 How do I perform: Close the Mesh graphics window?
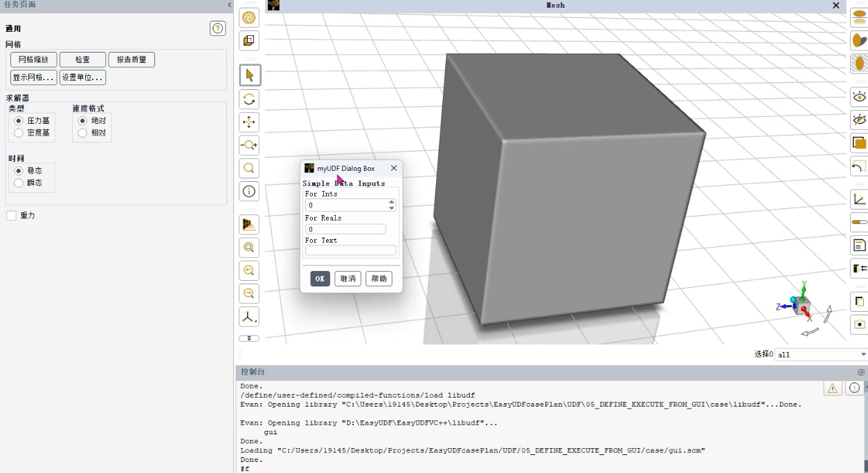point(835,5)
